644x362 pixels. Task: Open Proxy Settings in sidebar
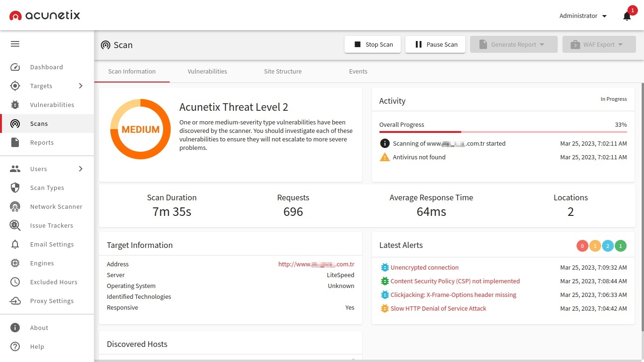pyautogui.click(x=47, y=301)
